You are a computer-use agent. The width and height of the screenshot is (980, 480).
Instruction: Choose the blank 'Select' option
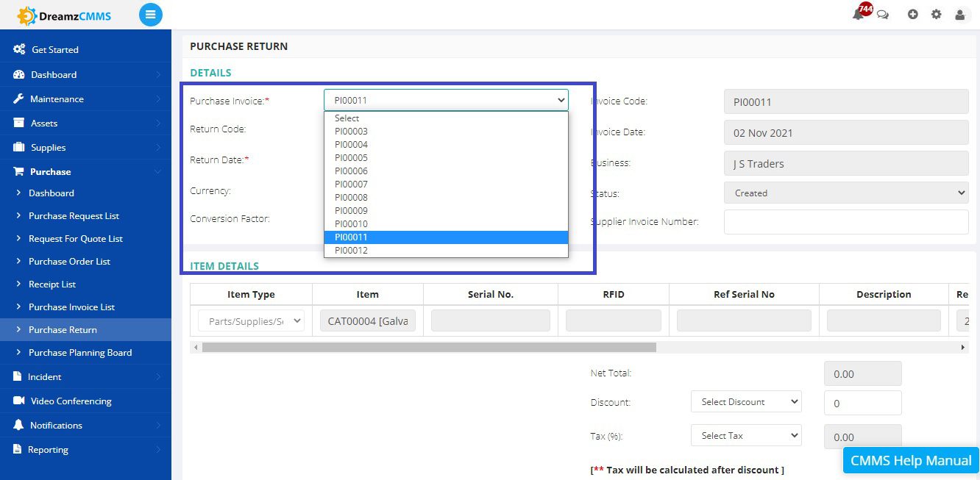[x=446, y=118]
